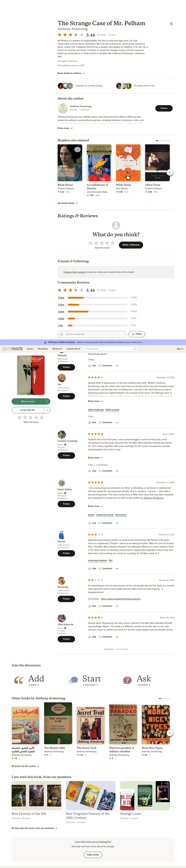
Task: Rate this book five stars
Action: coord(112,243)
